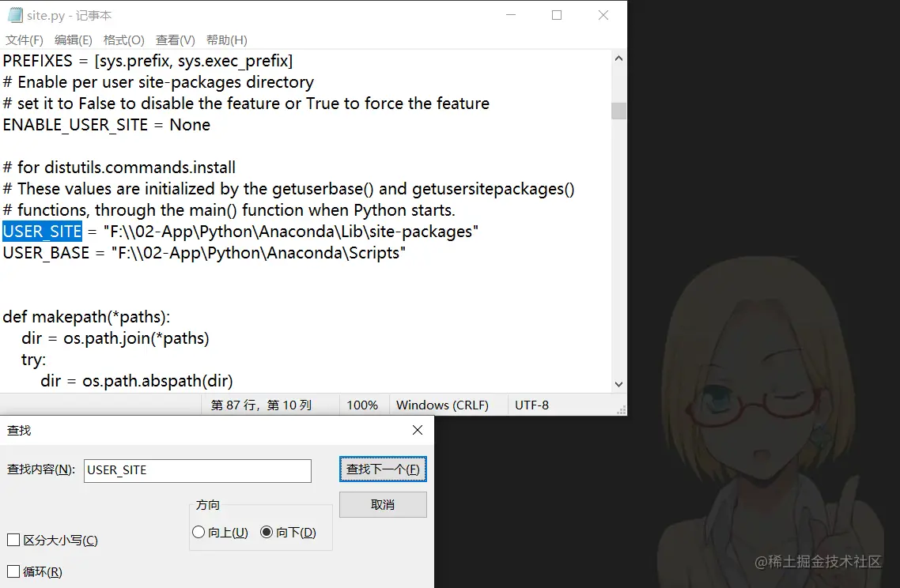900x588 pixels.
Task: Click the 取消 button
Action: 383,504
